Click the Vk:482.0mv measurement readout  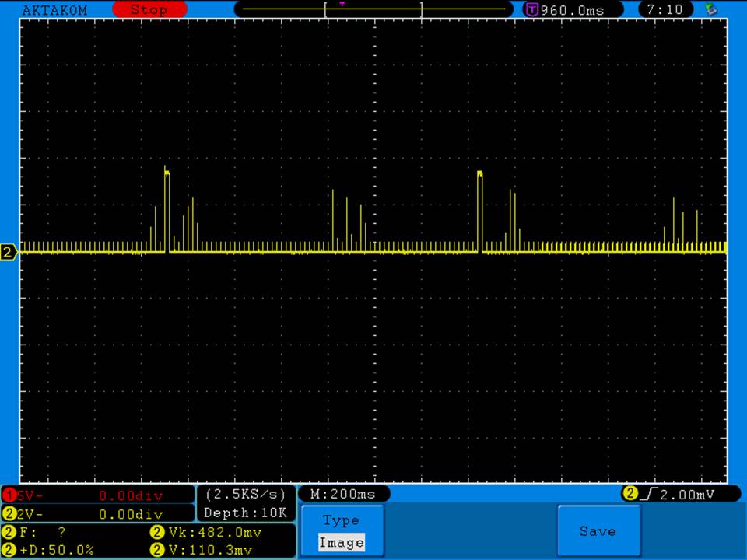pyautogui.click(x=214, y=533)
